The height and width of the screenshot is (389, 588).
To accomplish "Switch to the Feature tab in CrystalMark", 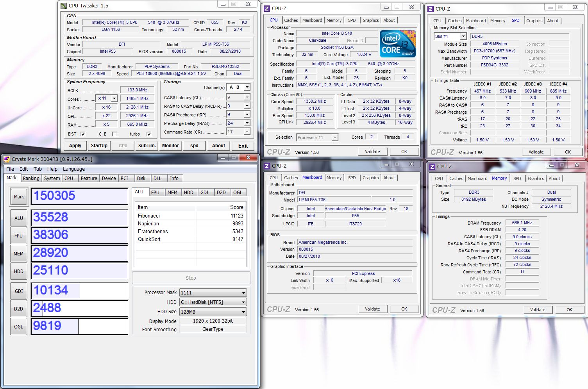I will pyautogui.click(x=89, y=178).
